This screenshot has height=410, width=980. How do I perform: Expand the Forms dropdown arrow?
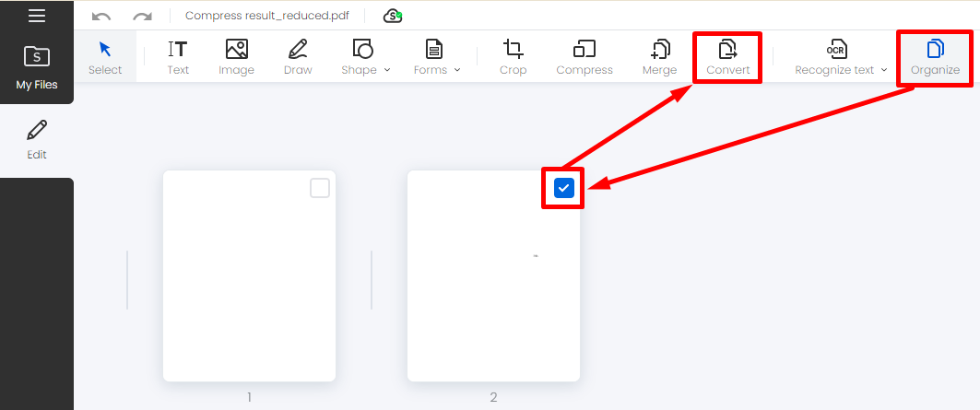click(x=457, y=70)
